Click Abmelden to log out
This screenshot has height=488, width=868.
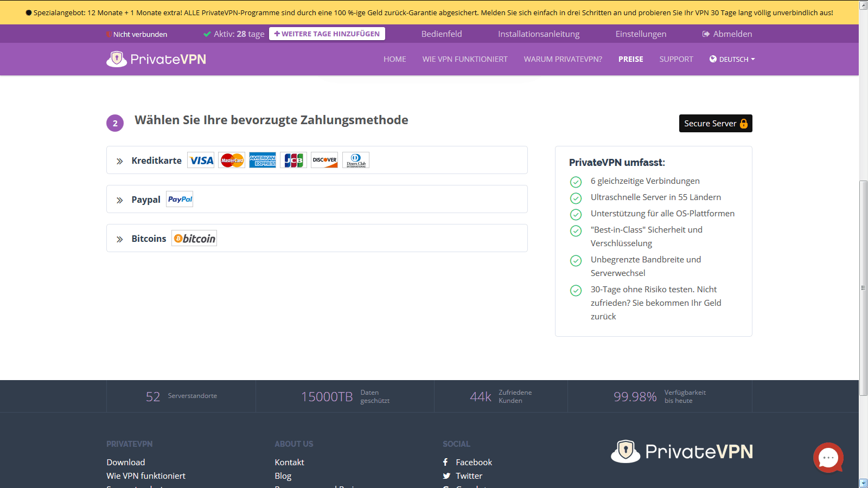tap(732, 34)
